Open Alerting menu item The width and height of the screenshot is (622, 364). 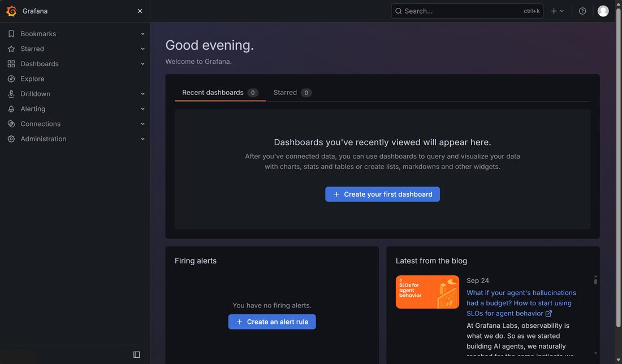pos(33,109)
